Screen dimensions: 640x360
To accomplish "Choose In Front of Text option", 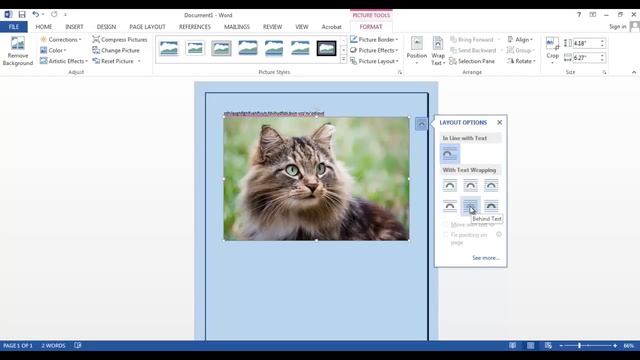I will point(491,206).
